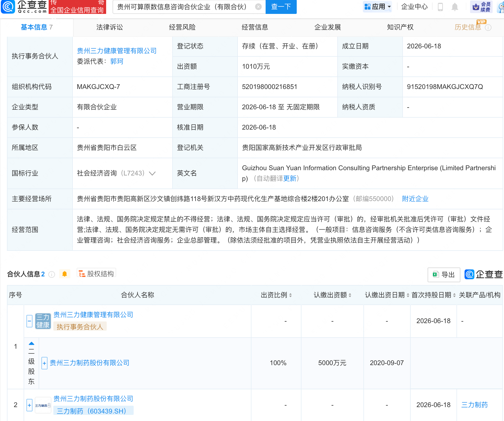Image resolution: width=504 pixels, height=421 pixels.
Task: Click the 1010万元 capital amount value
Action: click(256, 66)
